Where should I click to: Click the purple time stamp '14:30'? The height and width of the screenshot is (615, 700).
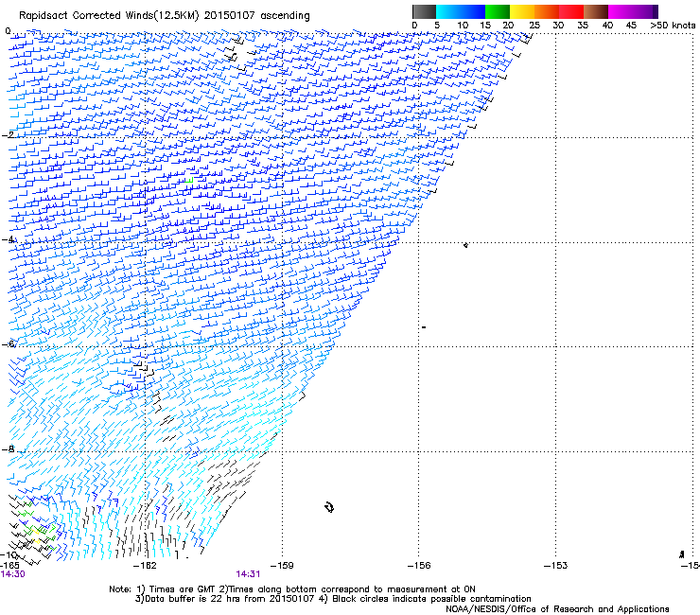coord(13,574)
